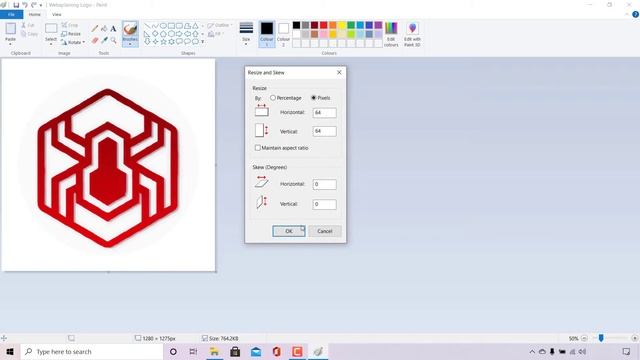Select the Magnifier tool
This screenshot has height=360, width=640.
(x=113, y=40)
